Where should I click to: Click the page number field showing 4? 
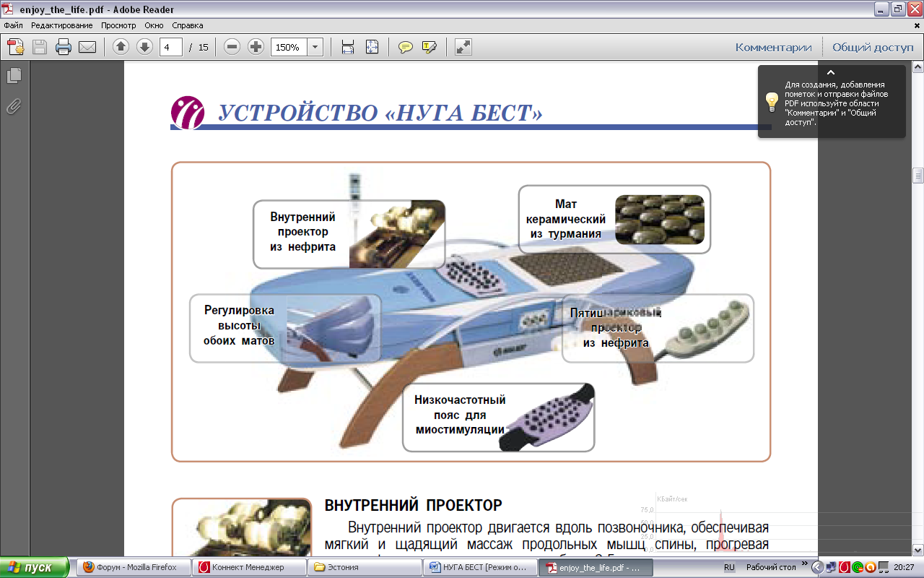click(170, 47)
